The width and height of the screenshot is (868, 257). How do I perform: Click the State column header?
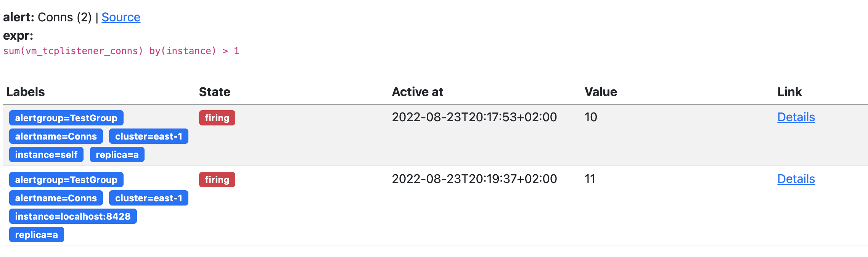214,92
